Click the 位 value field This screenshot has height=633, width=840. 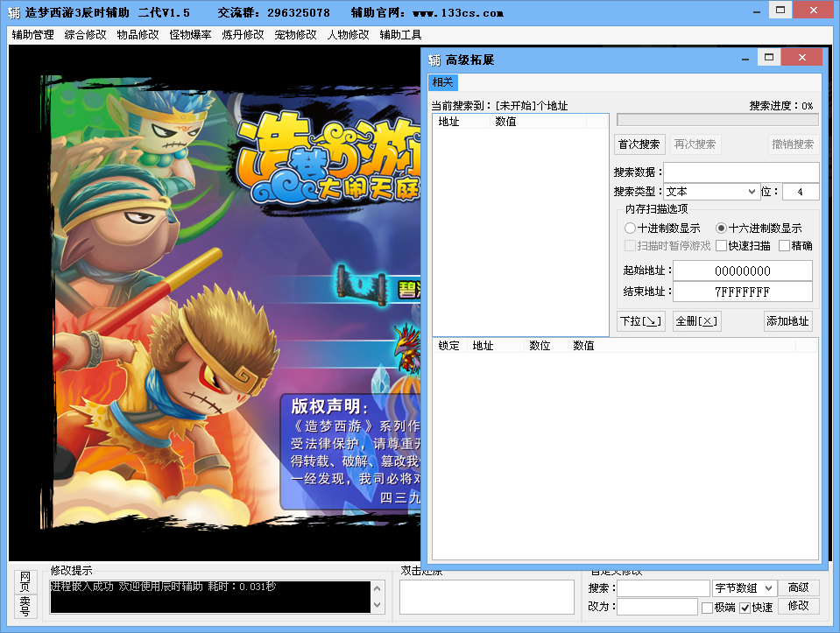click(x=801, y=192)
